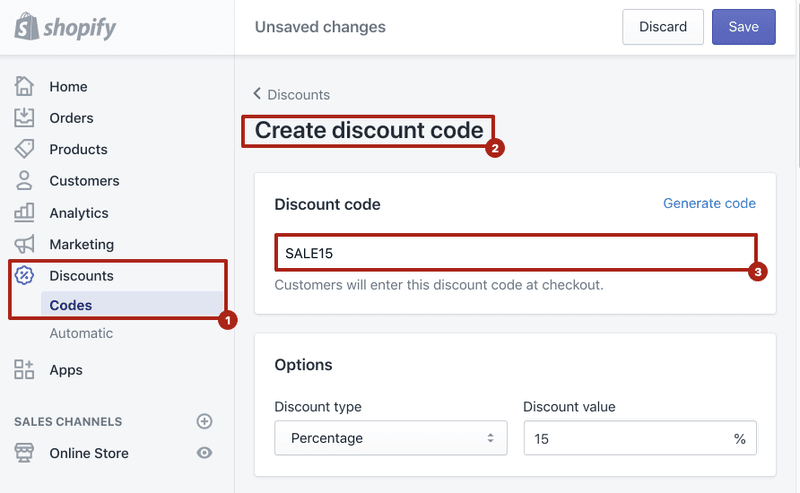Click the Customers person icon
This screenshot has width=800, height=493.
click(x=24, y=181)
